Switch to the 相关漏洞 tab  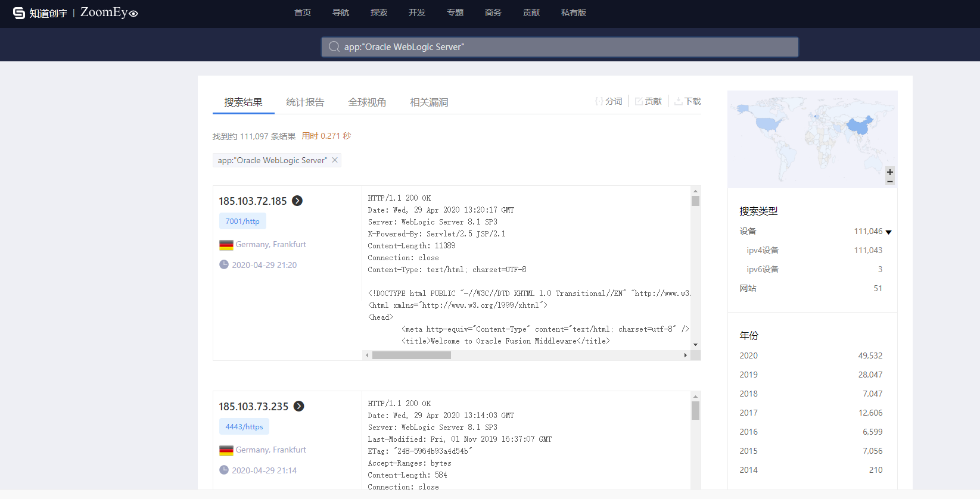pos(429,102)
